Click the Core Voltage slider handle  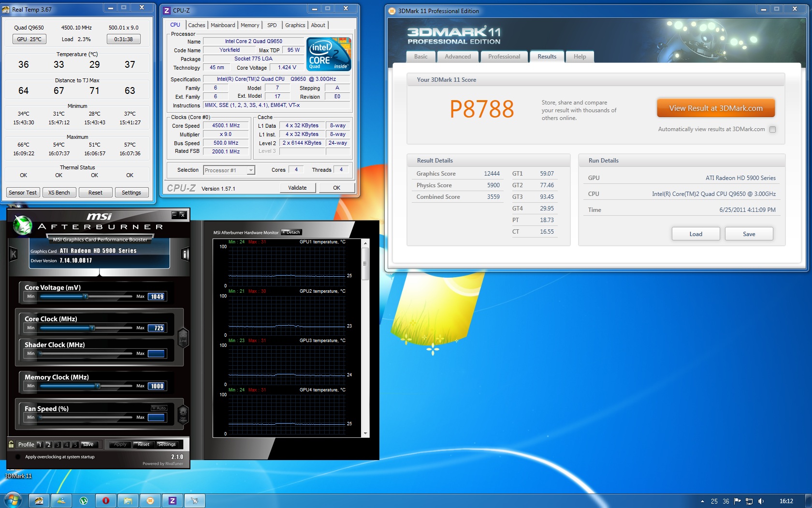tap(86, 296)
